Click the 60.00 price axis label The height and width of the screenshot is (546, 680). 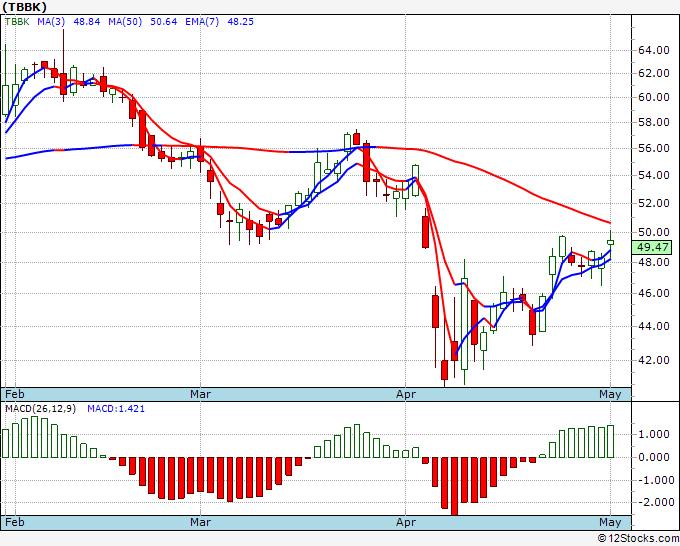pos(654,97)
